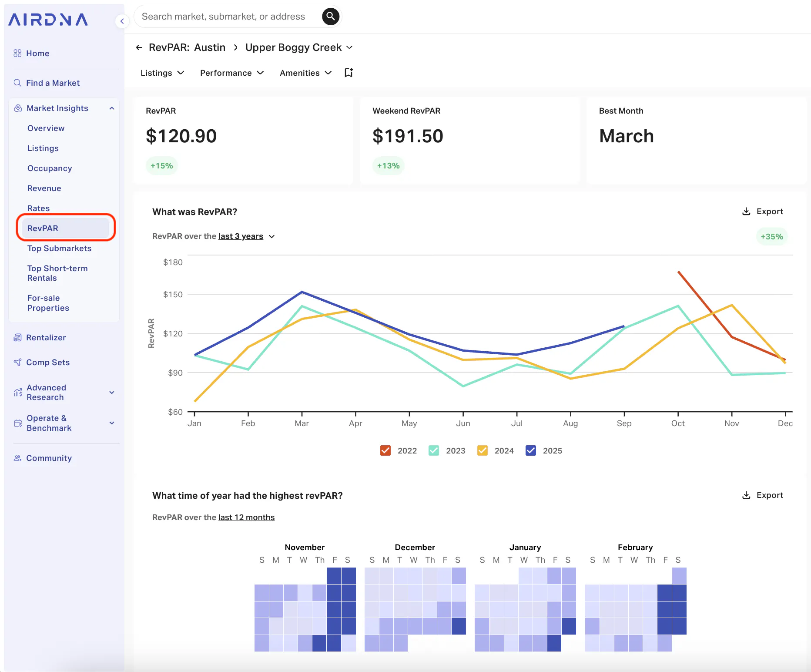Expand the Advanced Research section
Image resolution: width=811 pixels, height=672 pixels.
pyautogui.click(x=112, y=392)
